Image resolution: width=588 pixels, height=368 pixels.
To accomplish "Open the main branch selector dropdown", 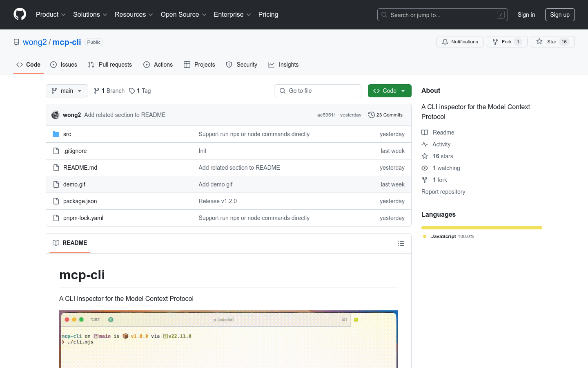I will pyautogui.click(x=67, y=91).
